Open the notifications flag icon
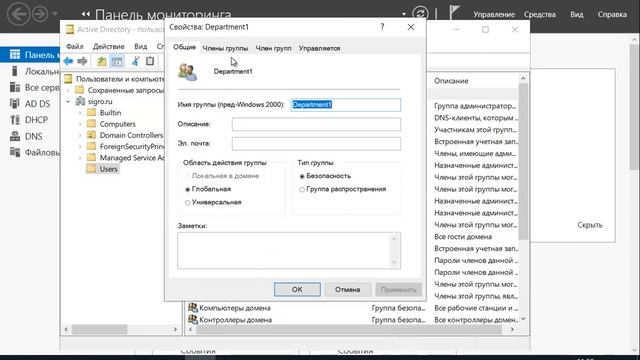This screenshot has width=640, height=360. [x=454, y=12]
